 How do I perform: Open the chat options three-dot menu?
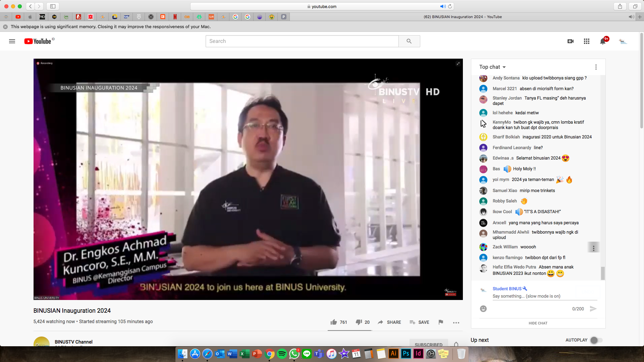(x=596, y=67)
